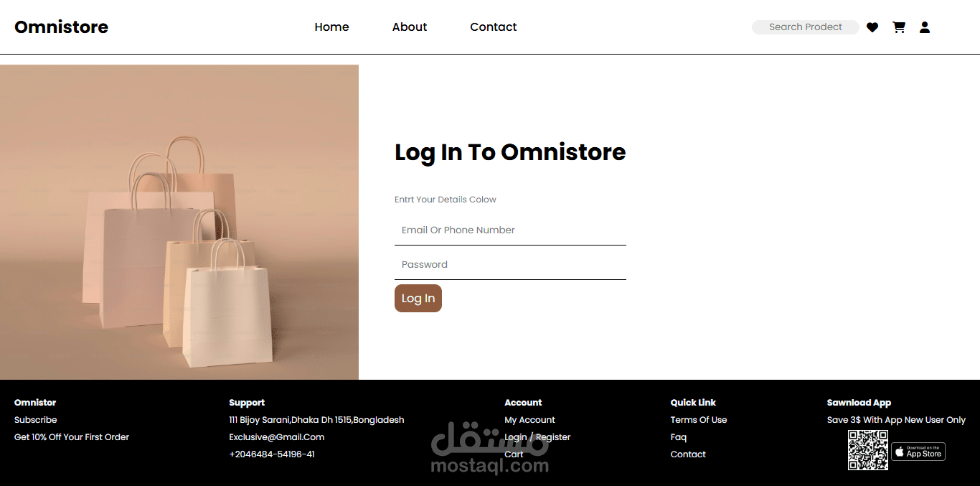Image resolution: width=980 pixels, height=486 pixels.
Task: Open the user account icon
Action: [925, 27]
